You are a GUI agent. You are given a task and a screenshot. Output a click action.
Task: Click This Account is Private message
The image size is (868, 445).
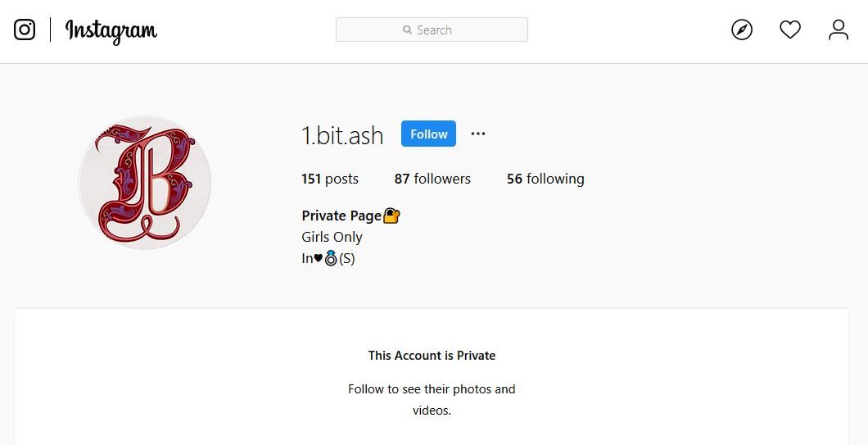(x=432, y=356)
